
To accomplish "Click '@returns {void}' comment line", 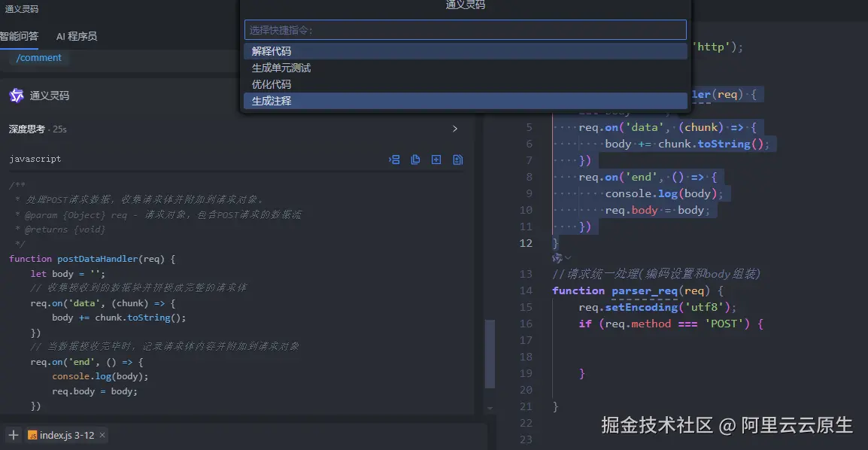I will 60,230.
